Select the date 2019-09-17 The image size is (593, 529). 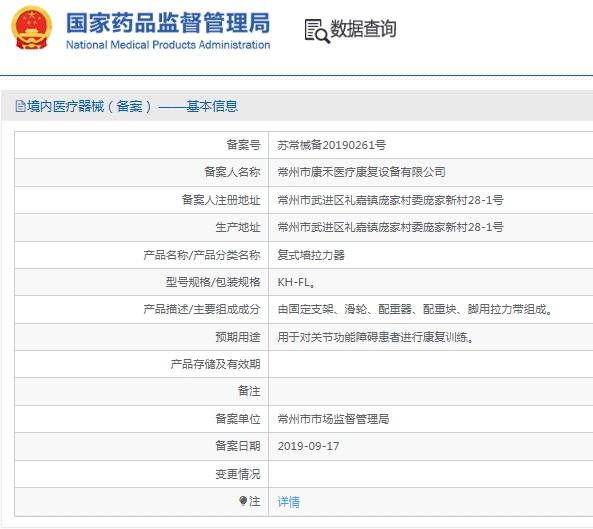[x=308, y=446]
